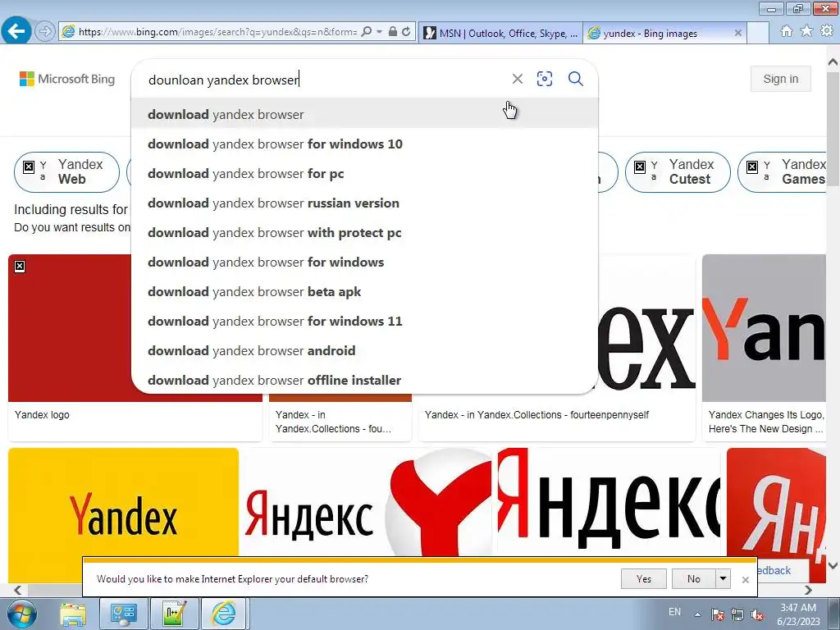Click Yes to make IE default browser
This screenshot has height=630, width=840.
pyautogui.click(x=643, y=578)
